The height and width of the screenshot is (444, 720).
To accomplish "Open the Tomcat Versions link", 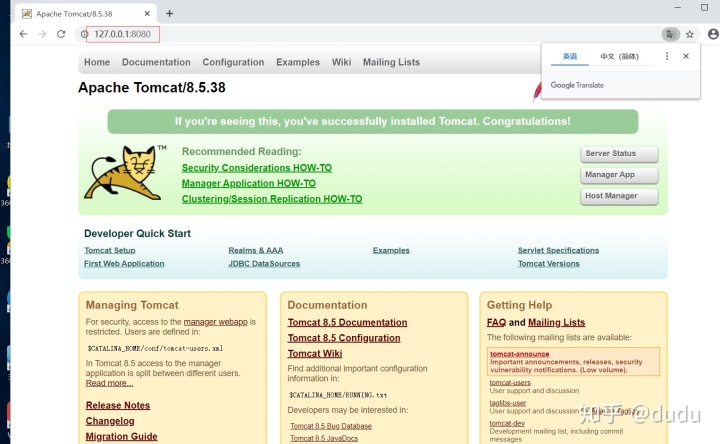I will pyautogui.click(x=549, y=264).
